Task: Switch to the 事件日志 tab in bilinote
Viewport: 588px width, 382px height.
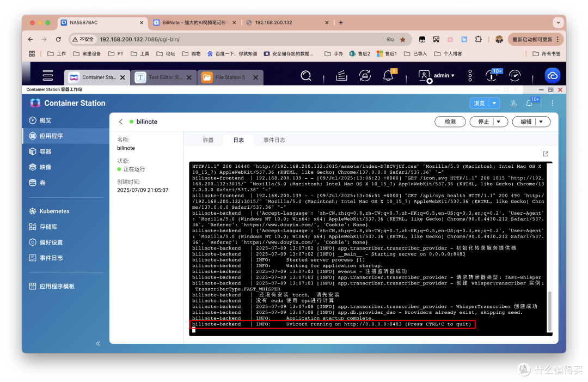Action: [274, 140]
